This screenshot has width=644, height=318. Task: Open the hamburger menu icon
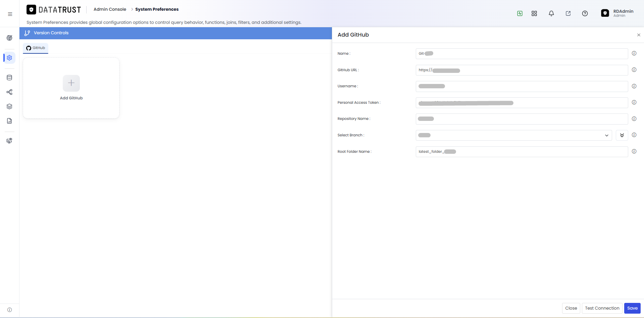pos(10,14)
